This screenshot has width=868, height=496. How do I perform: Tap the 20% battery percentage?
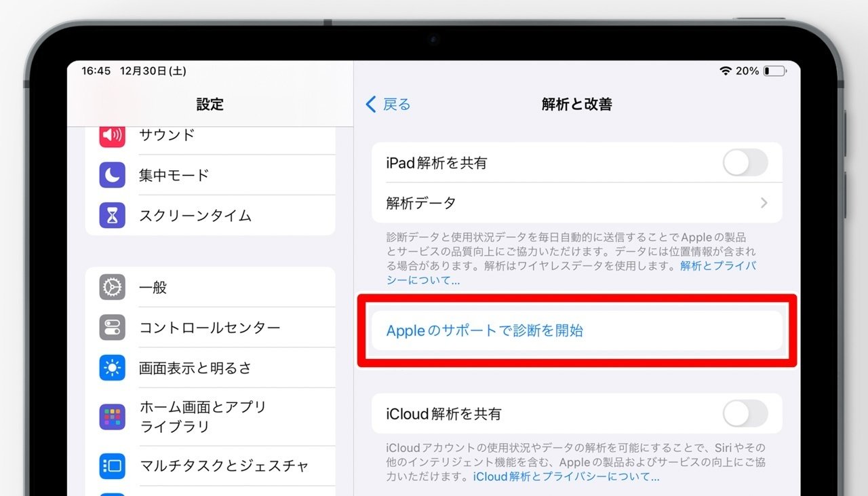tap(747, 71)
